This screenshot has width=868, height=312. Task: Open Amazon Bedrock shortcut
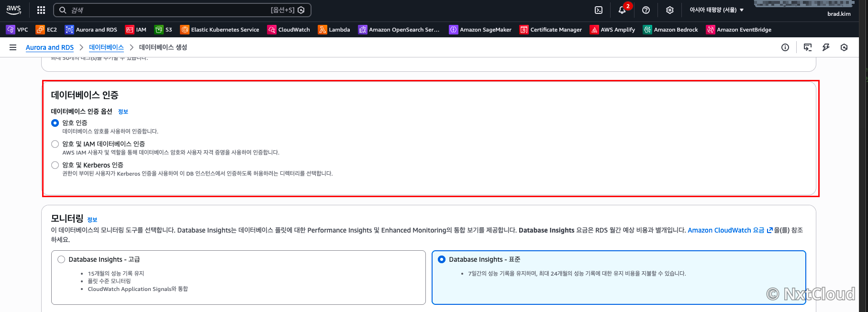(x=670, y=30)
